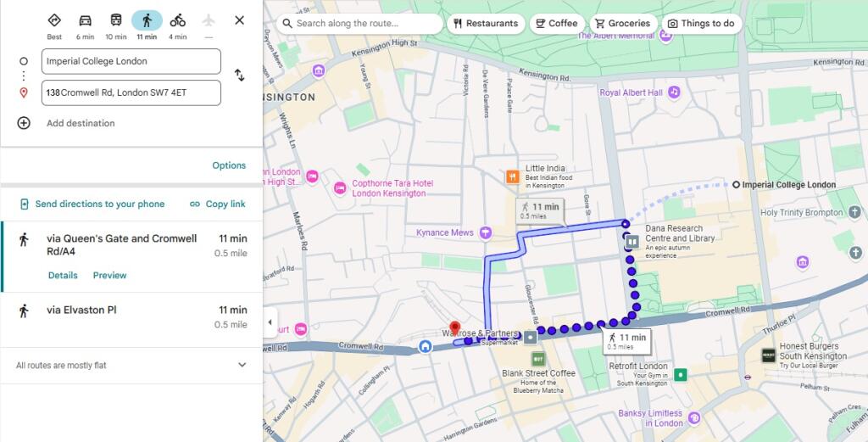This screenshot has width=868, height=442.
Task: Open Preview for the first route
Action: point(109,275)
